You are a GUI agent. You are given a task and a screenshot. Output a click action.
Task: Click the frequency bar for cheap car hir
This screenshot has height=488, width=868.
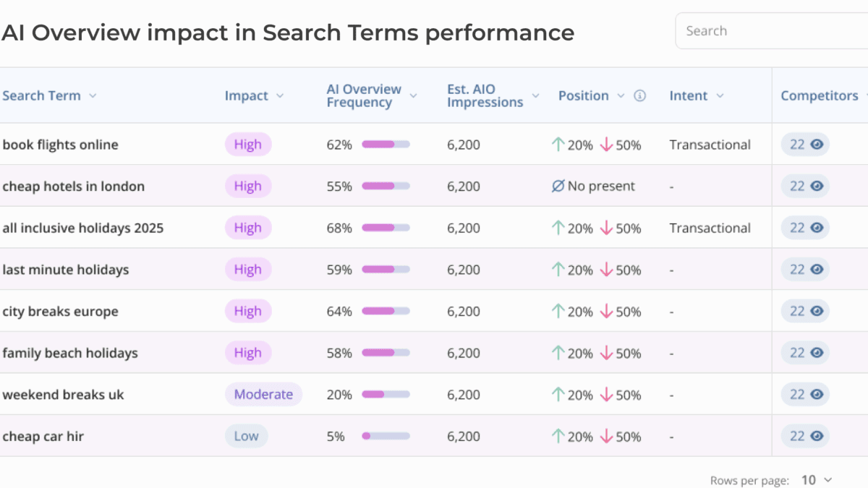click(386, 437)
